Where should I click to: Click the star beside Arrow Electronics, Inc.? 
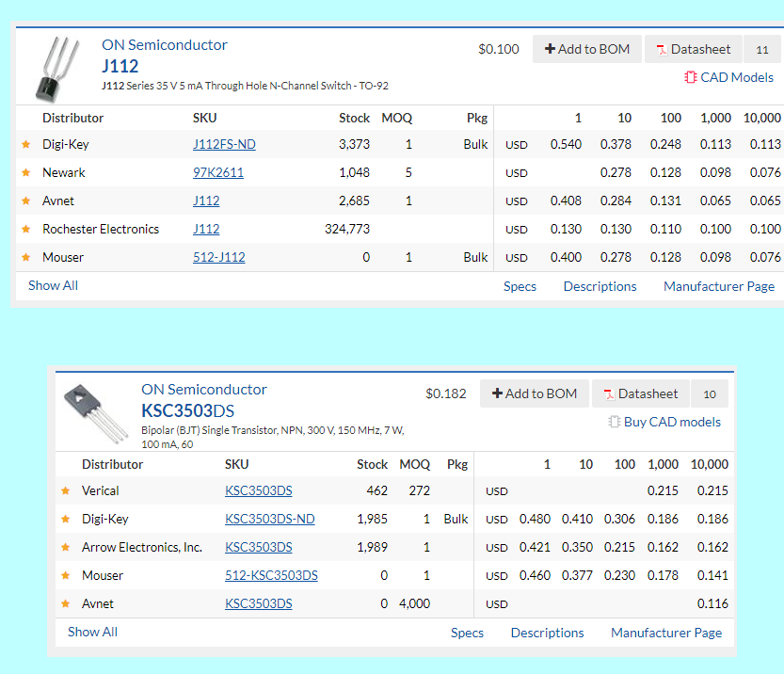(66, 548)
